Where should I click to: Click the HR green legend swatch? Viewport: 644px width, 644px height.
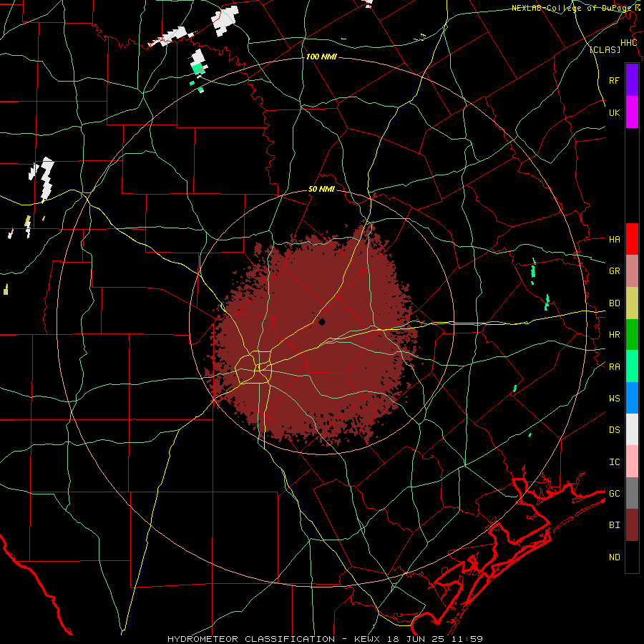coord(632,334)
